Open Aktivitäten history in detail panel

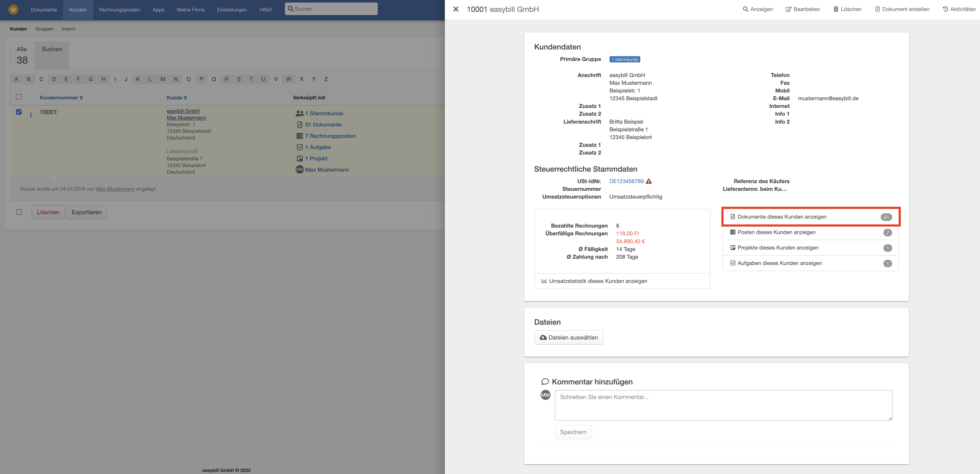tap(959, 9)
